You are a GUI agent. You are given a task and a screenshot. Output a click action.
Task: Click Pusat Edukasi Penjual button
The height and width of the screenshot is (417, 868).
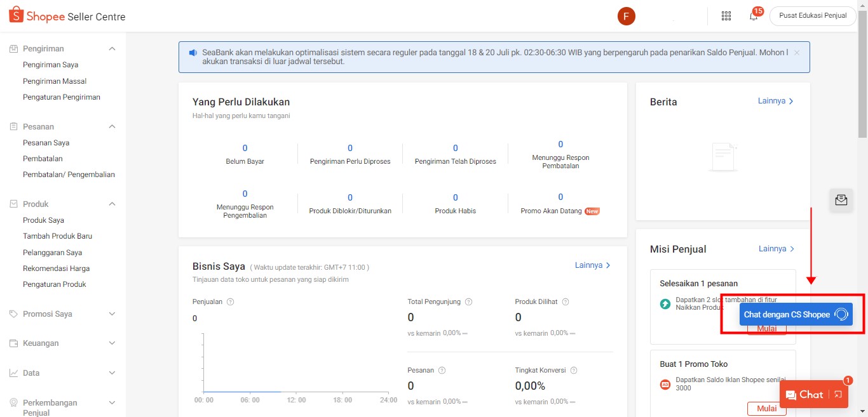[813, 16]
